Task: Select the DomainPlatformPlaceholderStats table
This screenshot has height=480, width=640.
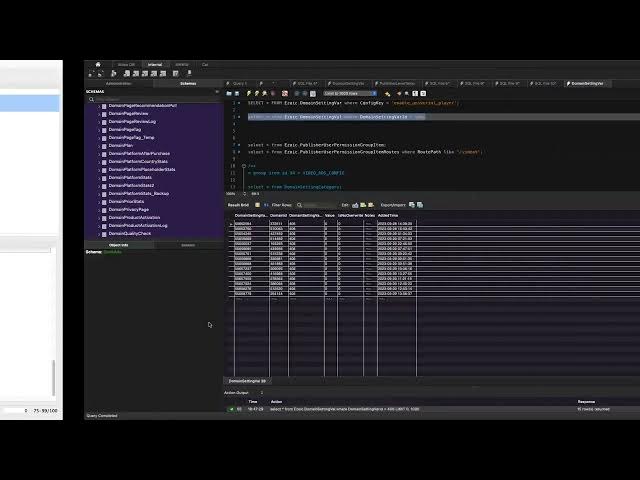Action: [142, 169]
